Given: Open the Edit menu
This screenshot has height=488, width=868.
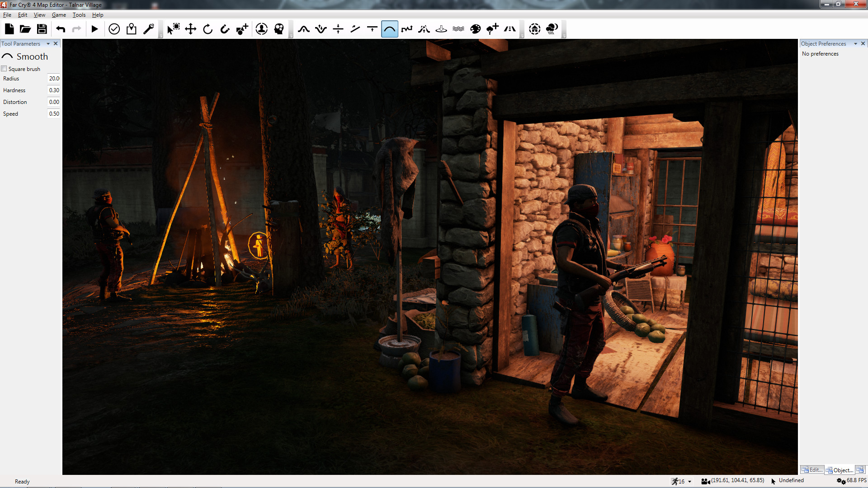Looking at the screenshot, I should point(23,15).
